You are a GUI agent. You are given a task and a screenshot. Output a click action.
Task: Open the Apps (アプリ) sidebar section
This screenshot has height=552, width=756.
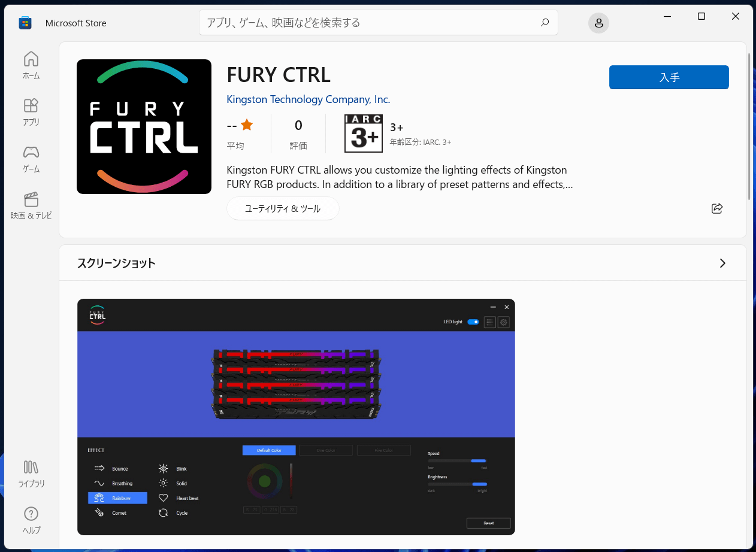(x=31, y=112)
